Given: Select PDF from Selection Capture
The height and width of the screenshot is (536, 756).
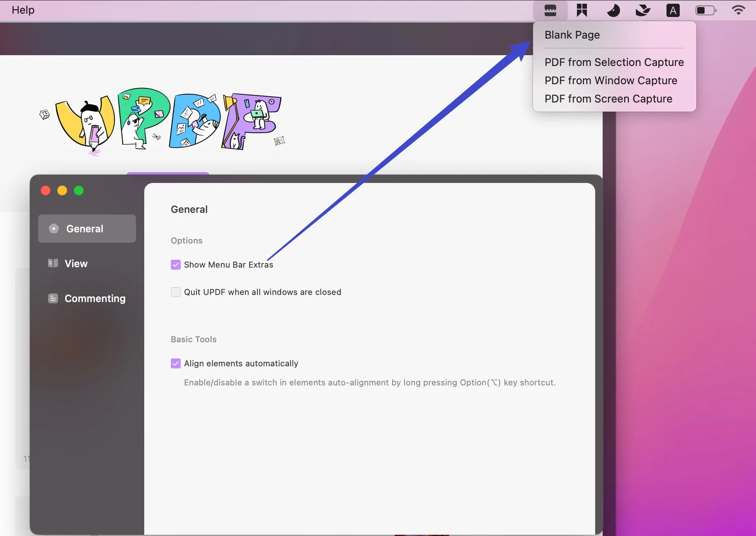Looking at the screenshot, I should click(x=614, y=62).
